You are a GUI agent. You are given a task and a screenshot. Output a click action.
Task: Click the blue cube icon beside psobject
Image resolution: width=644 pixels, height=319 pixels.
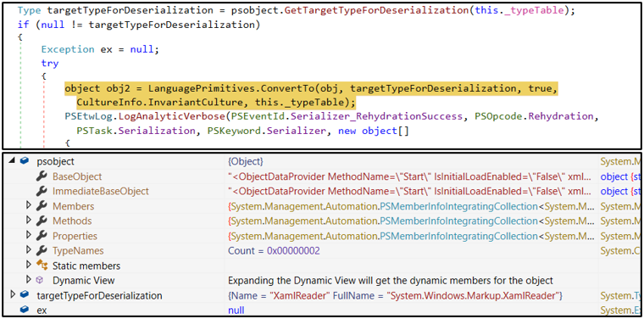coord(25,161)
